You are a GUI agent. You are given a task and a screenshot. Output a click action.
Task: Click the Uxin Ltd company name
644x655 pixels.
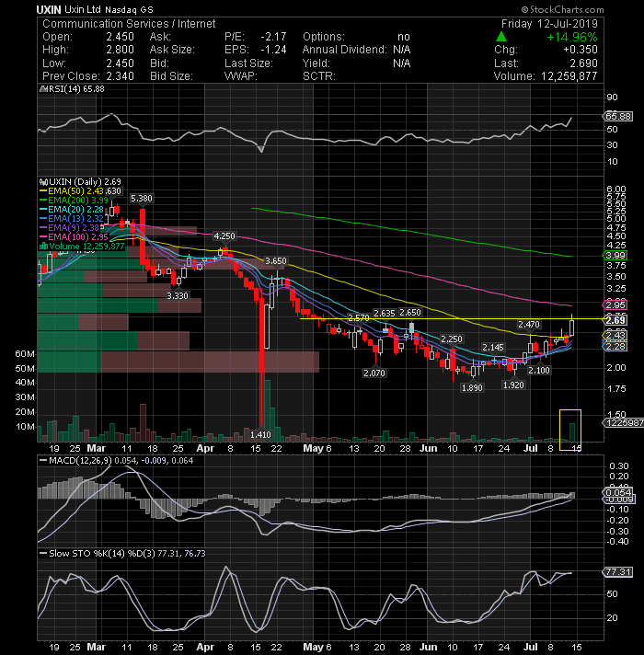(x=83, y=9)
